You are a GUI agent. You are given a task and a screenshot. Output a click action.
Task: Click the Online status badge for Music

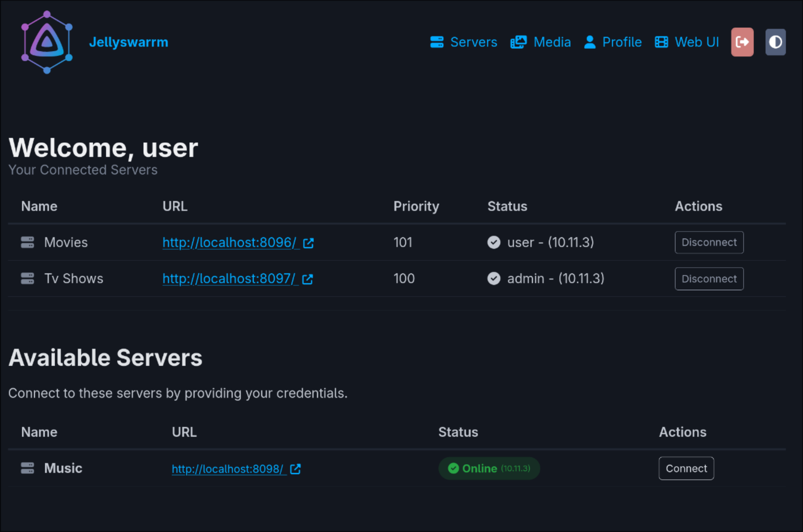(489, 468)
